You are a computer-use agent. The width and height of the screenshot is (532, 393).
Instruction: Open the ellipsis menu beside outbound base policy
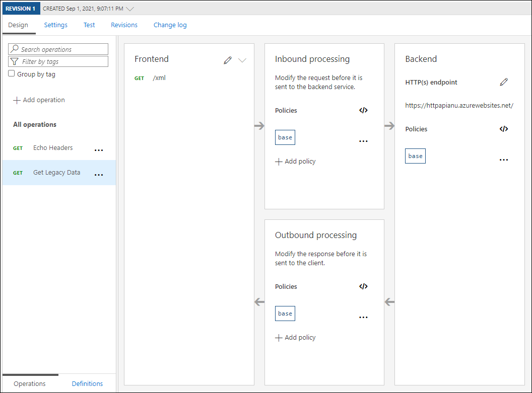click(363, 317)
